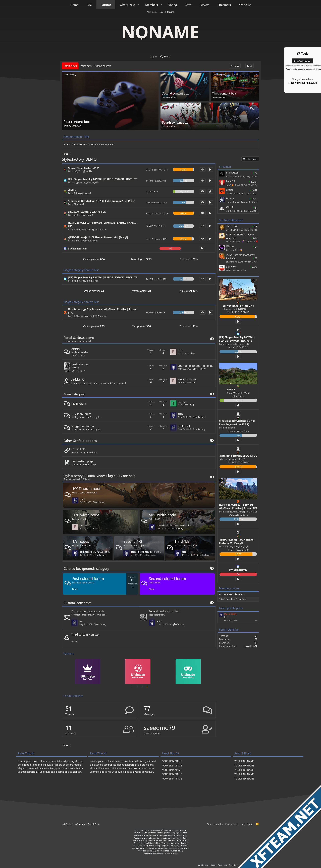
Task: Open the Streamers navigation item
Action: [224, 5]
